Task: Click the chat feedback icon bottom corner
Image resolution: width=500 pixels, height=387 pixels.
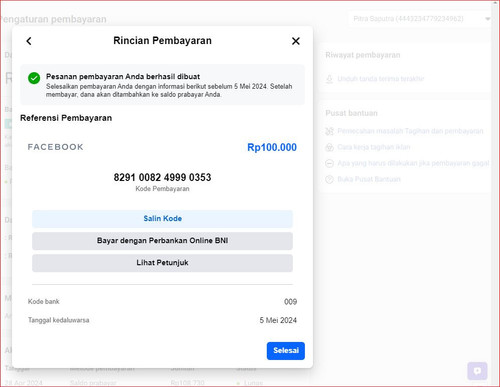Action: pyautogui.click(x=477, y=371)
